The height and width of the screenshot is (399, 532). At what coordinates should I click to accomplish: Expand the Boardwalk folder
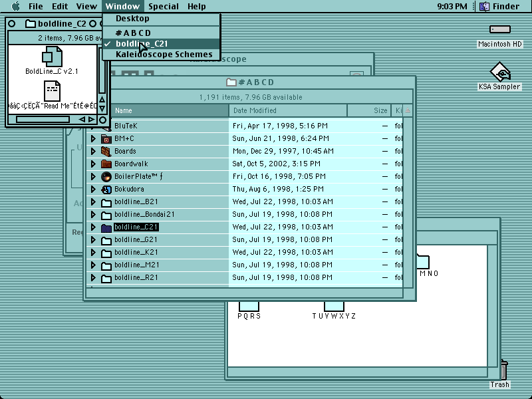[x=93, y=164]
